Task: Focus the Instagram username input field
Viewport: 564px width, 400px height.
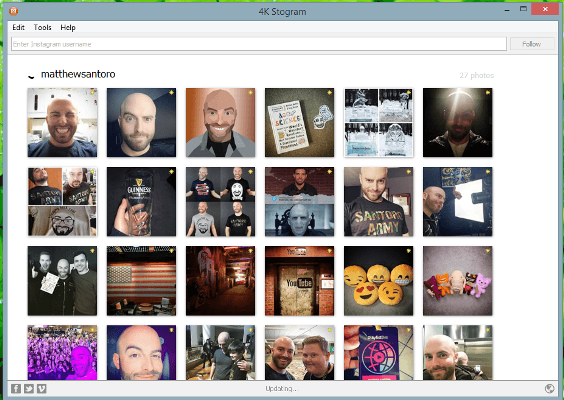Action: [x=259, y=44]
